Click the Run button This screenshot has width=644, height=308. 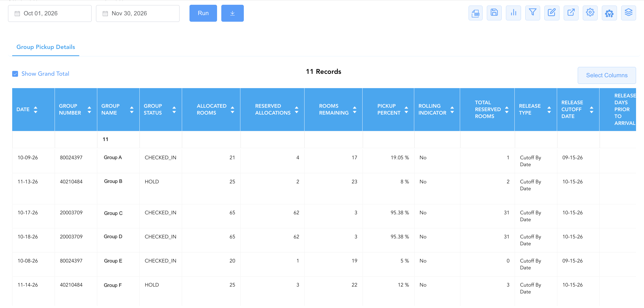coord(203,13)
